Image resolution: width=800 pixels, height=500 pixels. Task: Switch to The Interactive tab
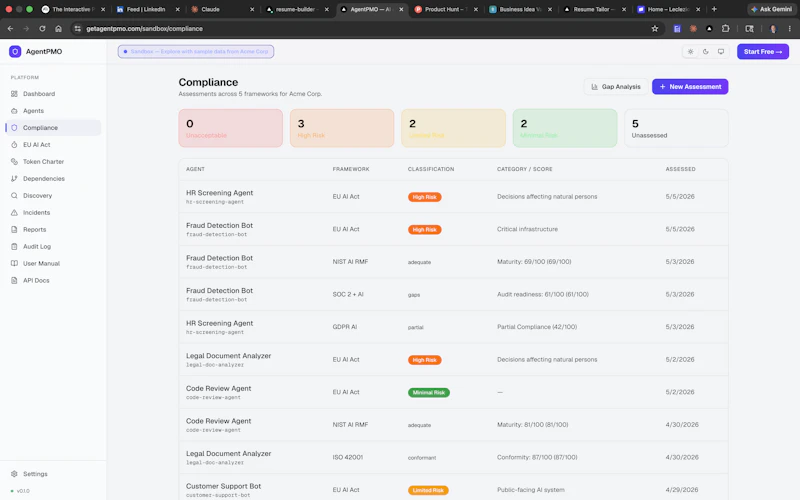(71, 9)
